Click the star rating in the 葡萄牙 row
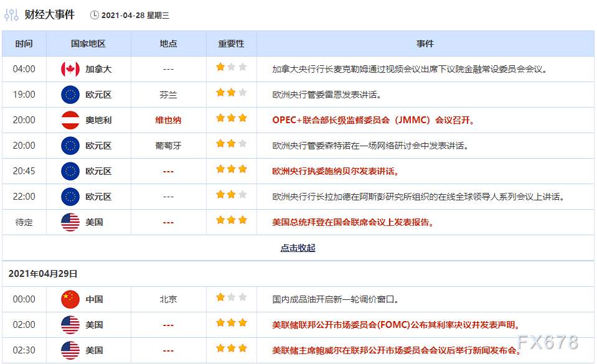The width and height of the screenshot is (597, 364). [232, 144]
